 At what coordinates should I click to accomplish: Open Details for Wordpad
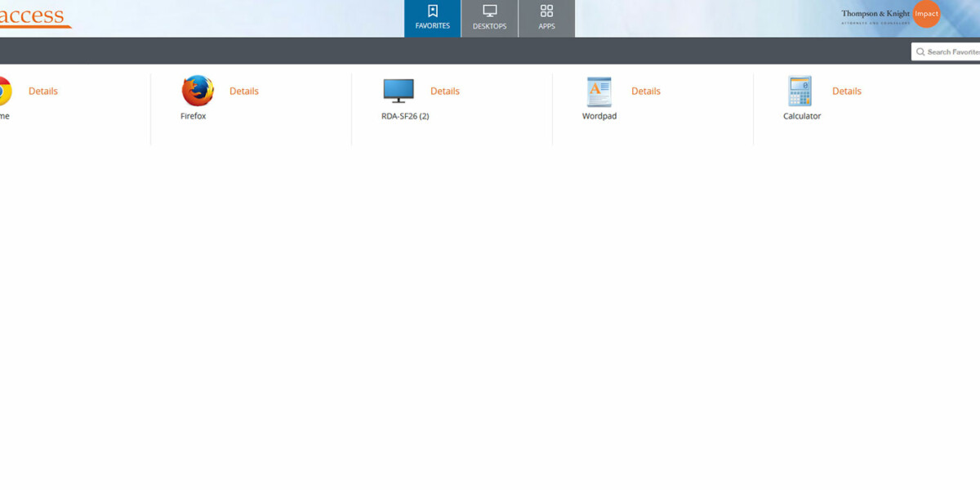645,91
